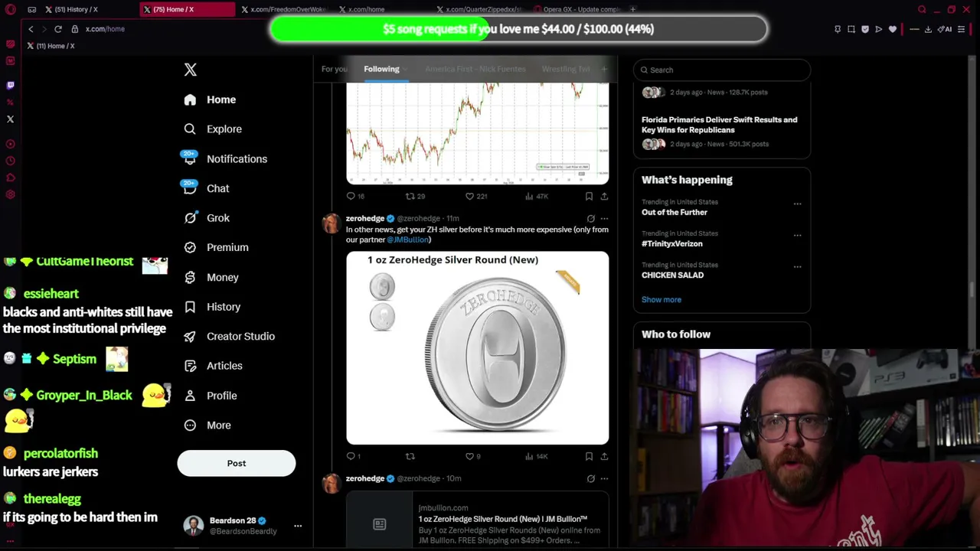Image resolution: width=980 pixels, height=551 pixels.
Task: Open Twitch from the Opera GX sidebar
Action: point(10,86)
